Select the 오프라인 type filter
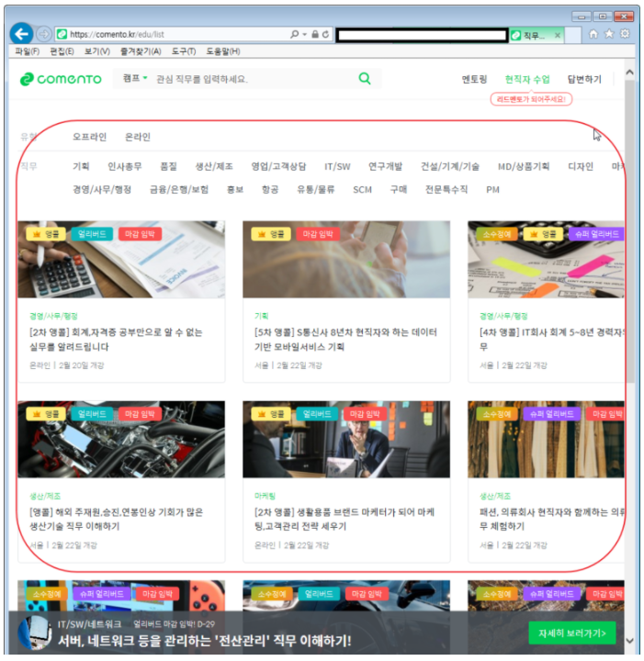Image resolution: width=644 pixels, height=661 pixels. [x=89, y=137]
